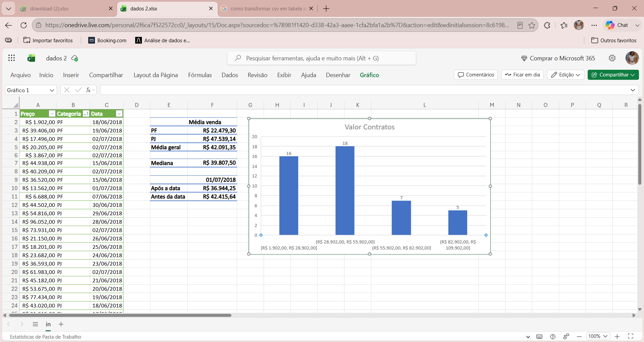Click the cloud save status icon
The width and height of the screenshot is (644, 342).
click(75, 58)
